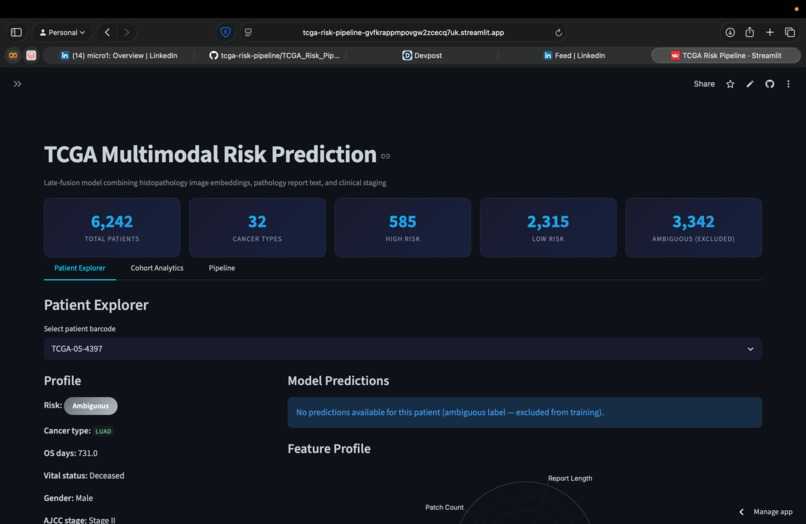The image size is (806, 524).
Task: Click the Gender Male text
Action: pos(68,498)
